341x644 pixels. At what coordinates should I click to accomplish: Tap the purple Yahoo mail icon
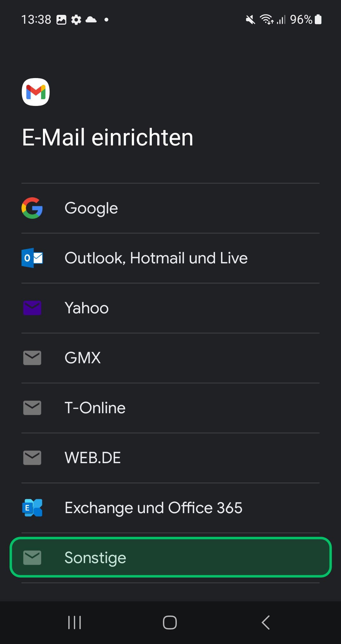(x=32, y=308)
